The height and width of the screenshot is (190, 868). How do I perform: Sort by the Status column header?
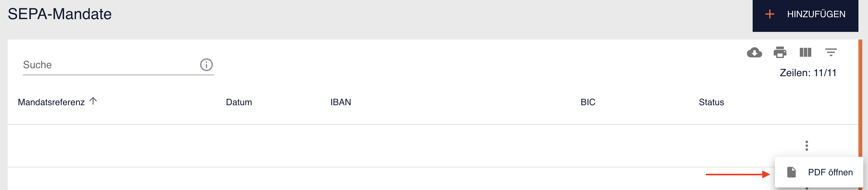711,102
